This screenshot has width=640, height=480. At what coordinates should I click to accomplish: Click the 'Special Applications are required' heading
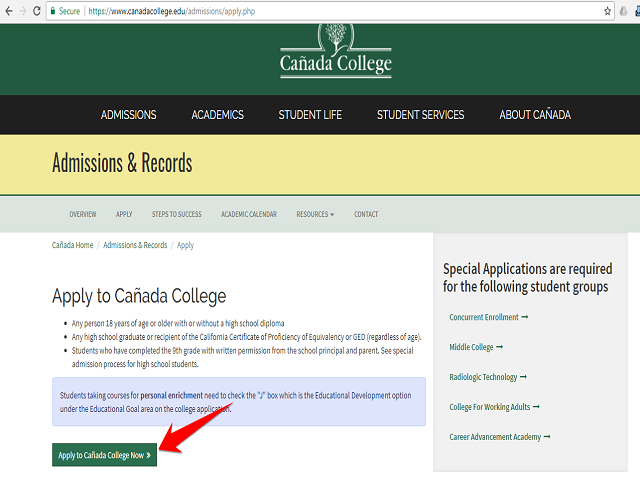tap(527, 278)
